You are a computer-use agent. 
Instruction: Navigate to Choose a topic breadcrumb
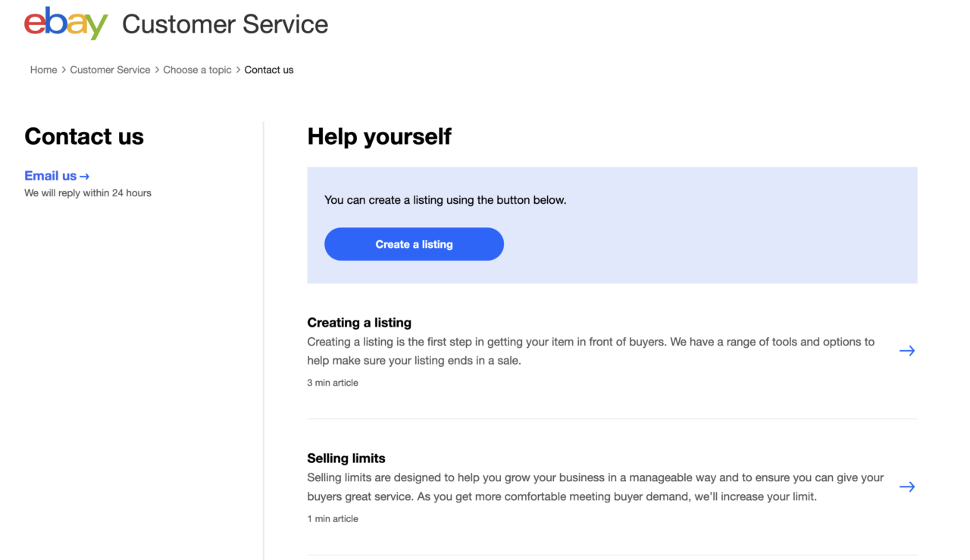[x=197, y=70]
